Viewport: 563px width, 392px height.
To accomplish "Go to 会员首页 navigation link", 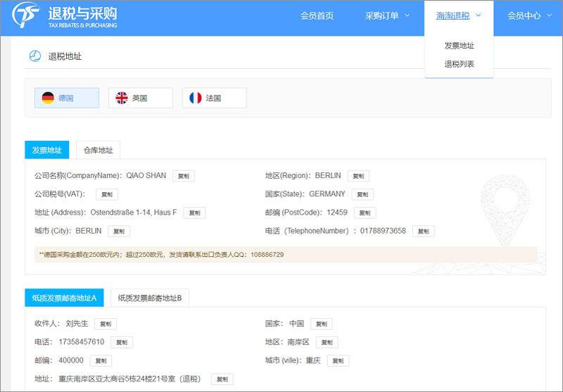I will point(317,16).
